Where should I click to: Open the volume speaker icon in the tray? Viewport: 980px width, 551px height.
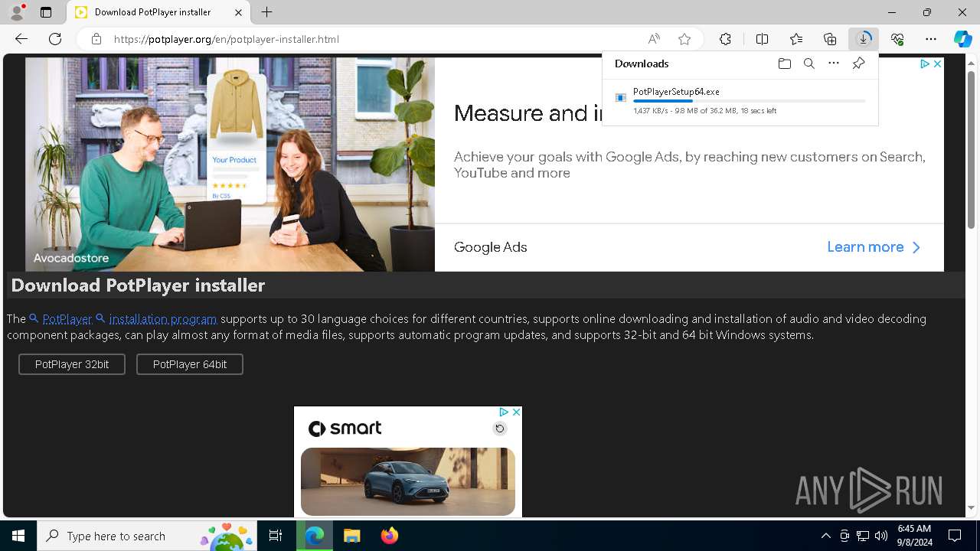click(x=881, y=536)
